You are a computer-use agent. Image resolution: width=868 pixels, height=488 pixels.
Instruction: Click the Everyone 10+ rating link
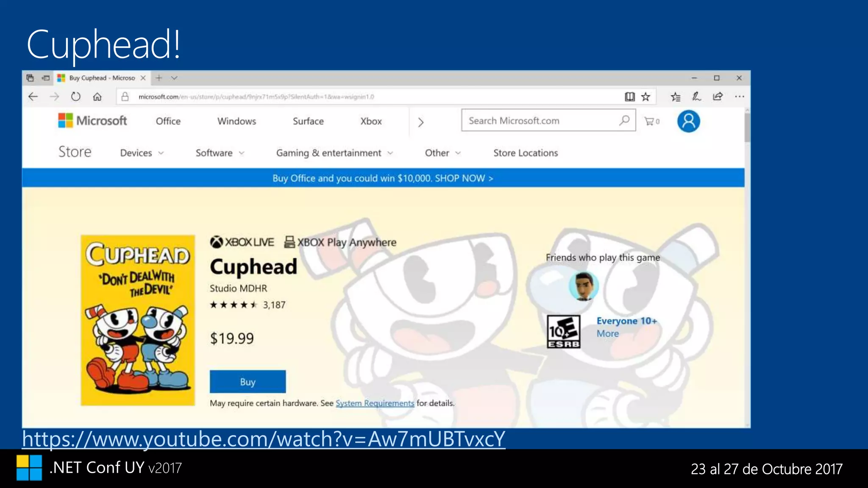[626, 321]
